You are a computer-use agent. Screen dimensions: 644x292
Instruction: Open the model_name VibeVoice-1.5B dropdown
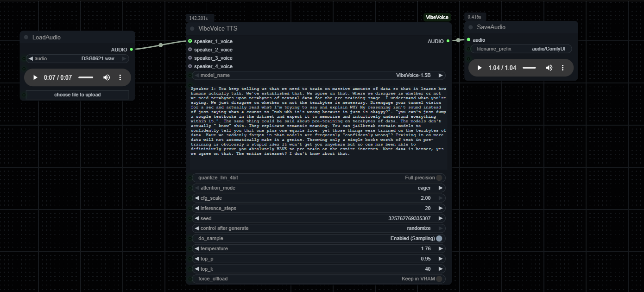pos(318,75)
